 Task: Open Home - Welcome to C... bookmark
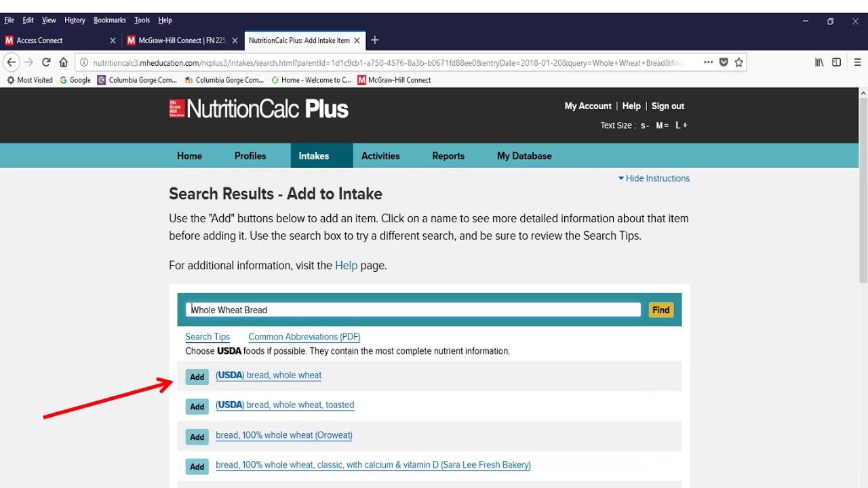point(311,80)
